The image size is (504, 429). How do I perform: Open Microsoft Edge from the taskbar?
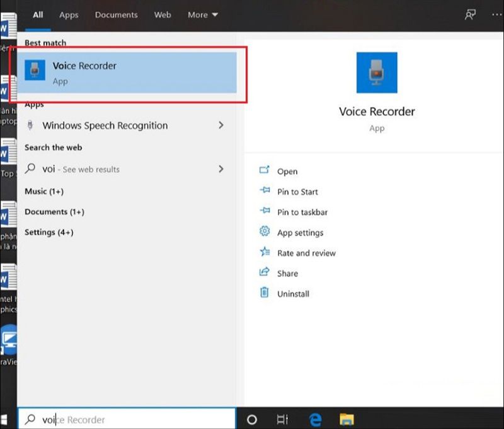tap(314, 418)
